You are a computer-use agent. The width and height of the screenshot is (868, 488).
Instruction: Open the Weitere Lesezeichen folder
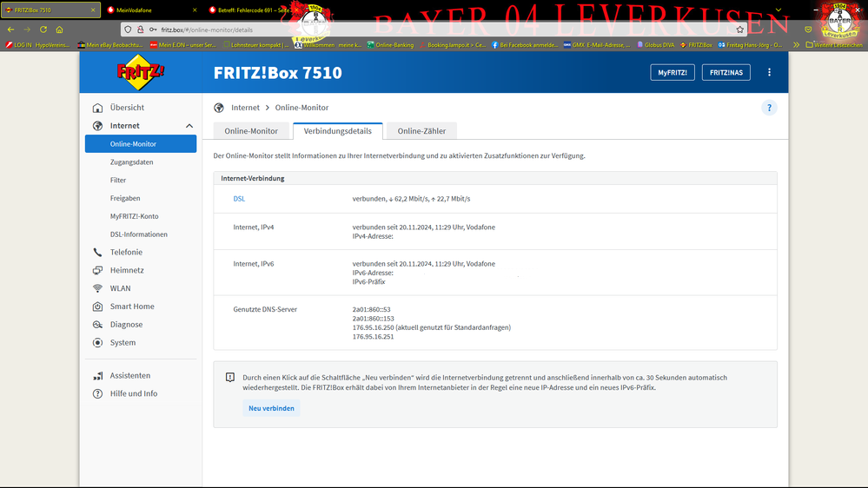(x=834, y=45)
